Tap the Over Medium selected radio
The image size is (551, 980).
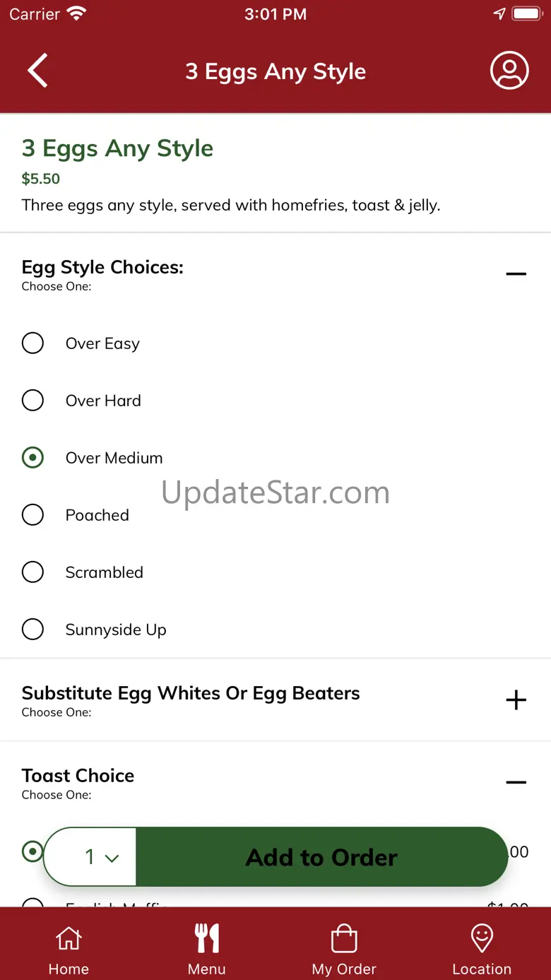tap(32, 458)
